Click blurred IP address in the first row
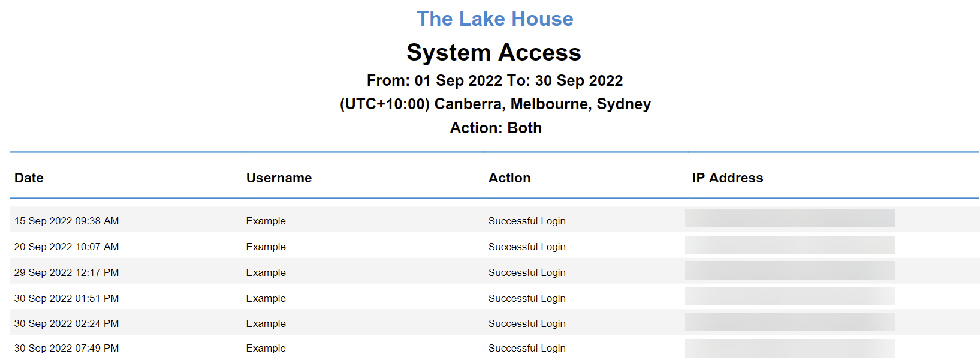This screenshot has height=363, width=980. 789,218
